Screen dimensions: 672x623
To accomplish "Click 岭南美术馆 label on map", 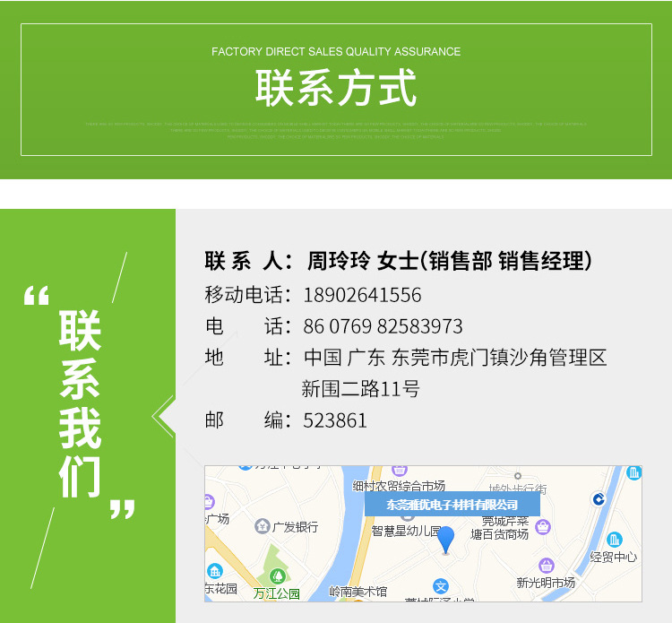I will 358,592.
